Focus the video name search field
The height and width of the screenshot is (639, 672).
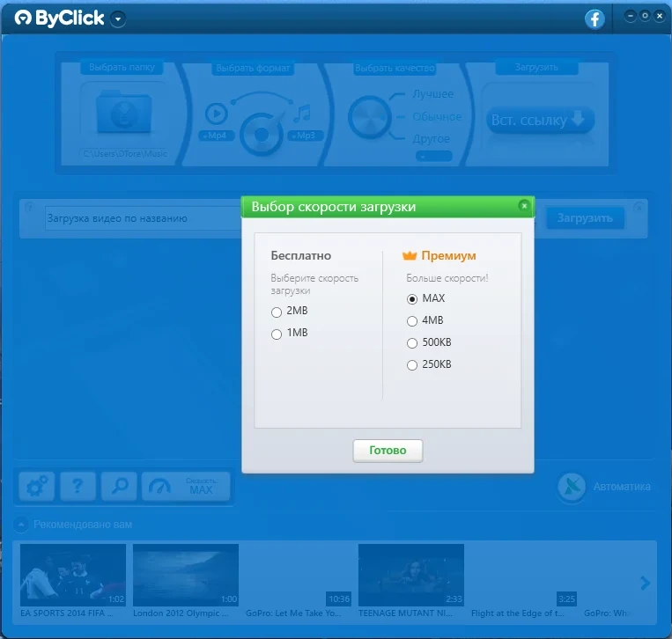tap(144, 218)
